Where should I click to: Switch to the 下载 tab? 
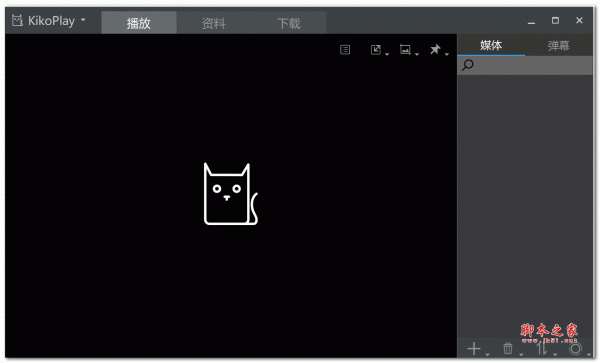tap(289, 23)
